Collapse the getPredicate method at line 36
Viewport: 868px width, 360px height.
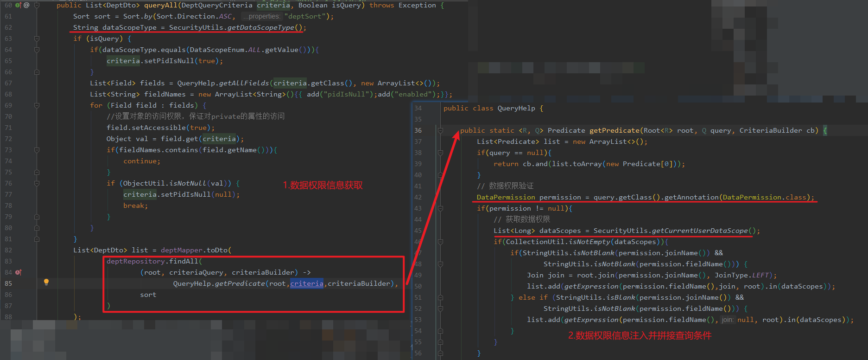[x=441, y=130]
